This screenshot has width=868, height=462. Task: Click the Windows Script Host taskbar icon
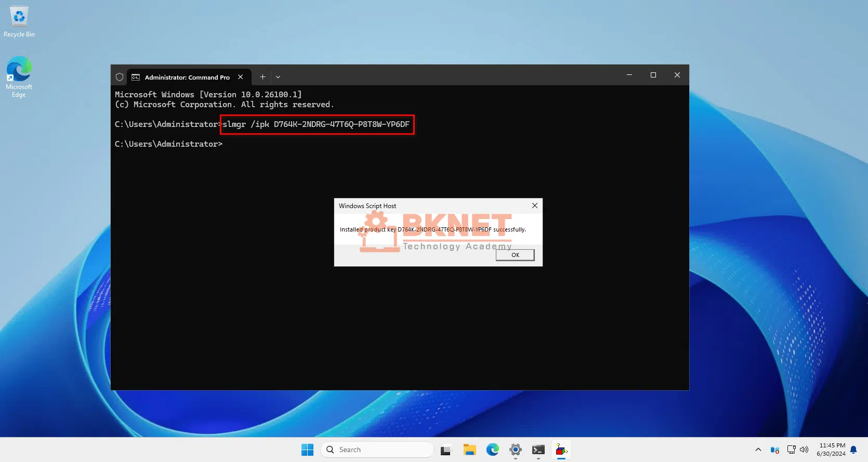561,450
